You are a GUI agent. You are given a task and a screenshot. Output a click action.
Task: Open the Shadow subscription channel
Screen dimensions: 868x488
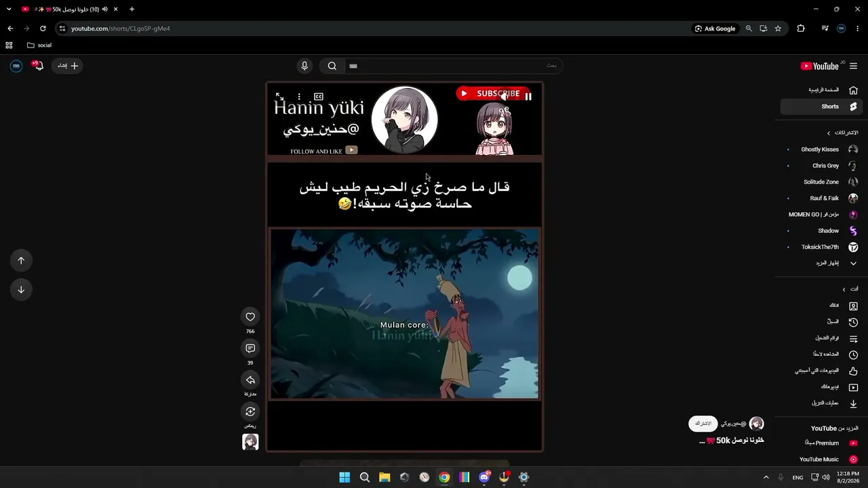pos(820,230)
